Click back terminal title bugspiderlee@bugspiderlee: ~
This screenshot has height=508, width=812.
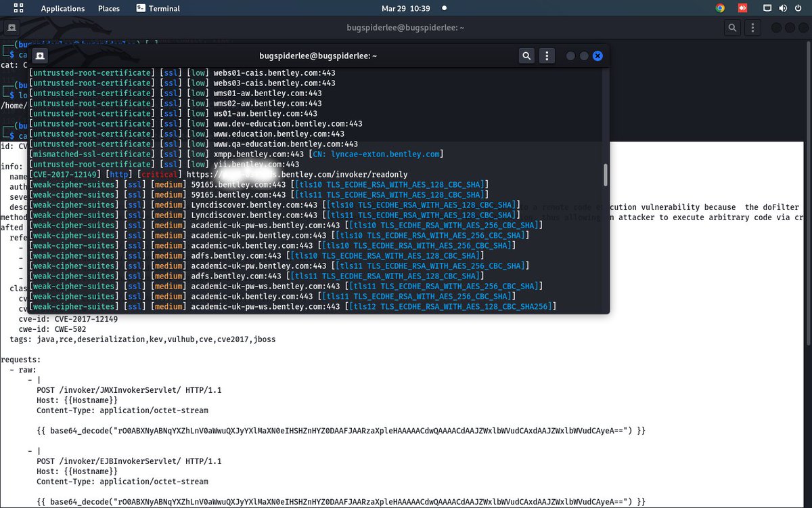click(x=405, y=28)
